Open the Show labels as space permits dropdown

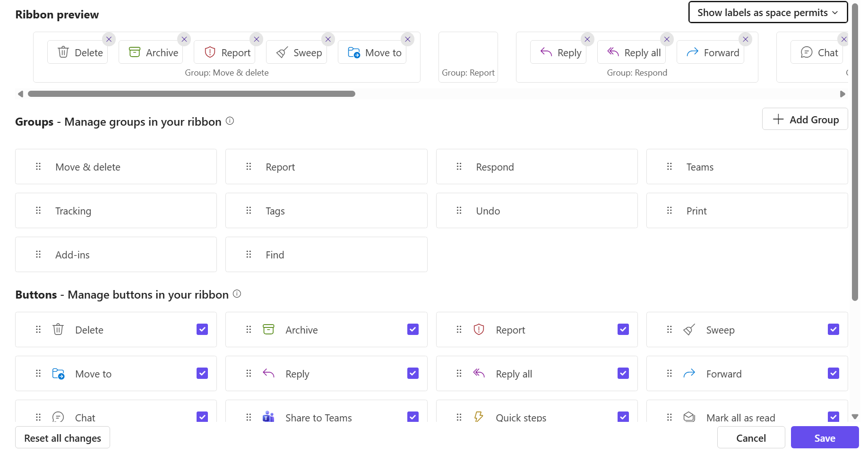(x=768, y=12)
